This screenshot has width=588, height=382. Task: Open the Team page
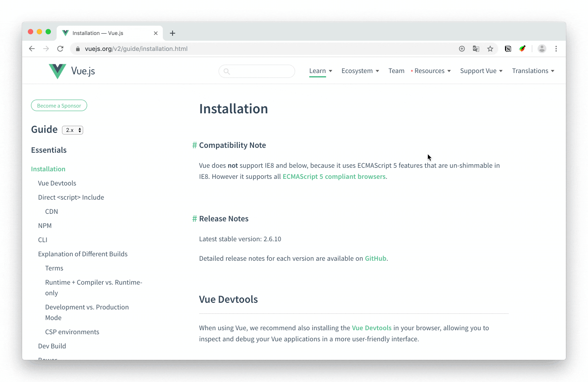(396, 71)
